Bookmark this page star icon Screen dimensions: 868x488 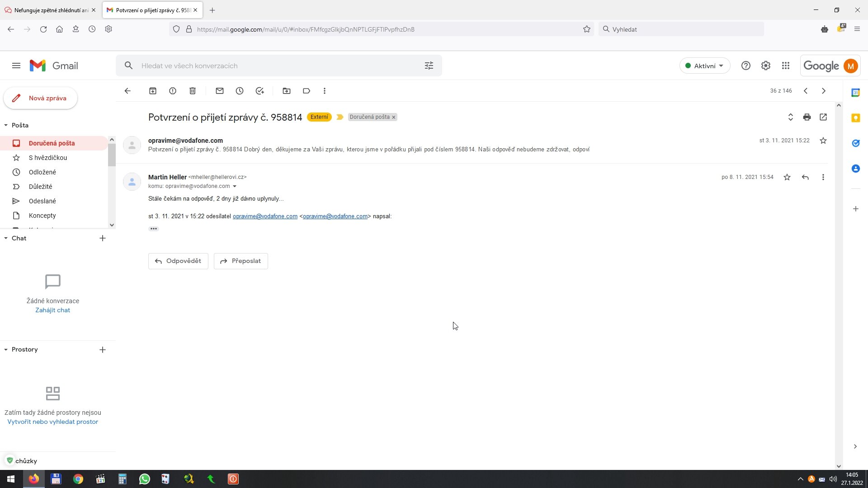click(x=587, y=29)
